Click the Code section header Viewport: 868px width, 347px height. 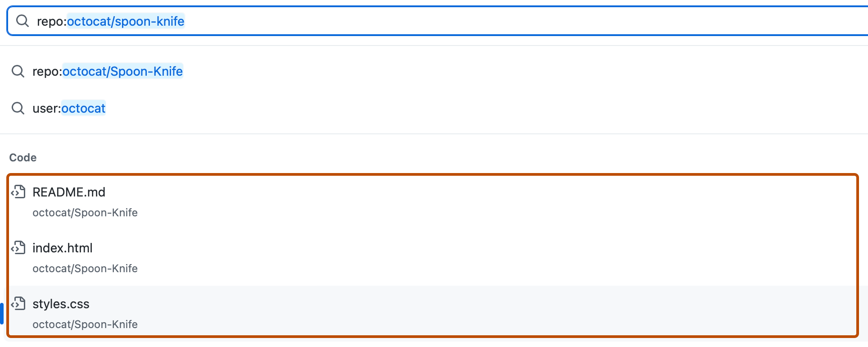tap(22, 157)
